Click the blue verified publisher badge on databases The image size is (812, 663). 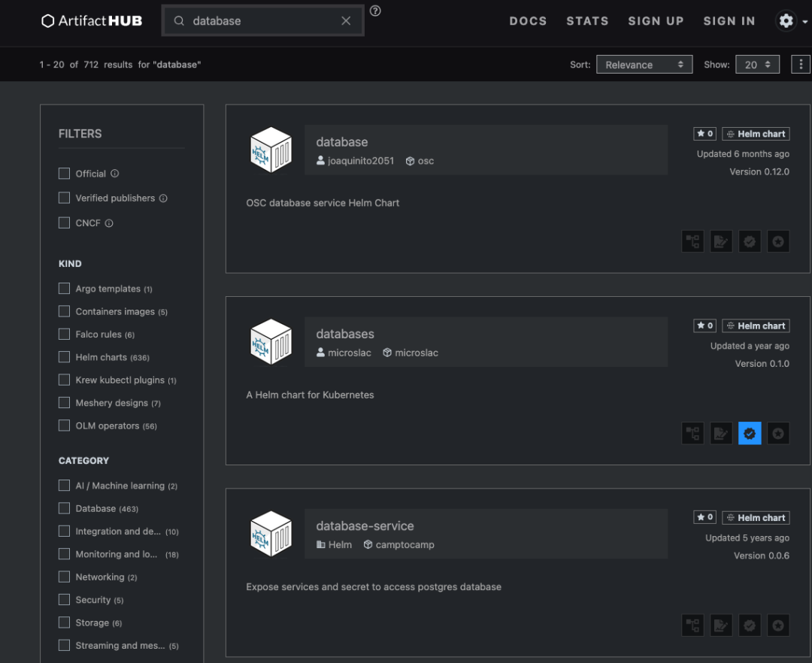pos(750,433)
